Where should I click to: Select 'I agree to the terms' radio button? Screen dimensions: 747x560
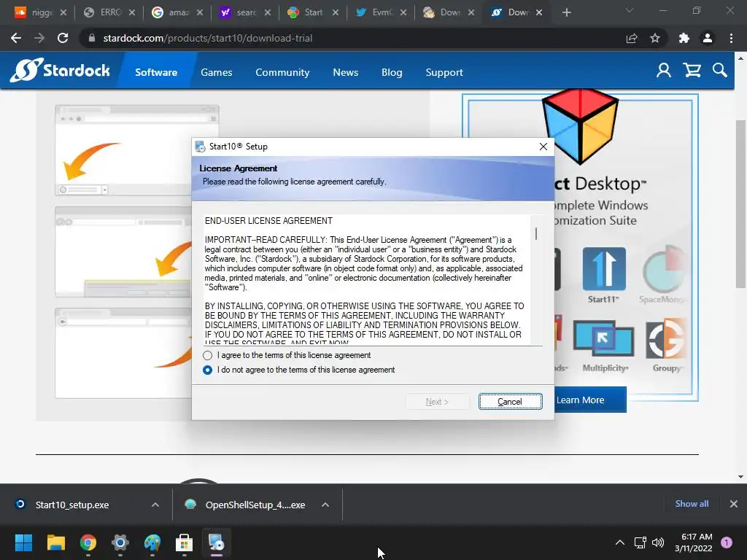(x=207, y=355)
